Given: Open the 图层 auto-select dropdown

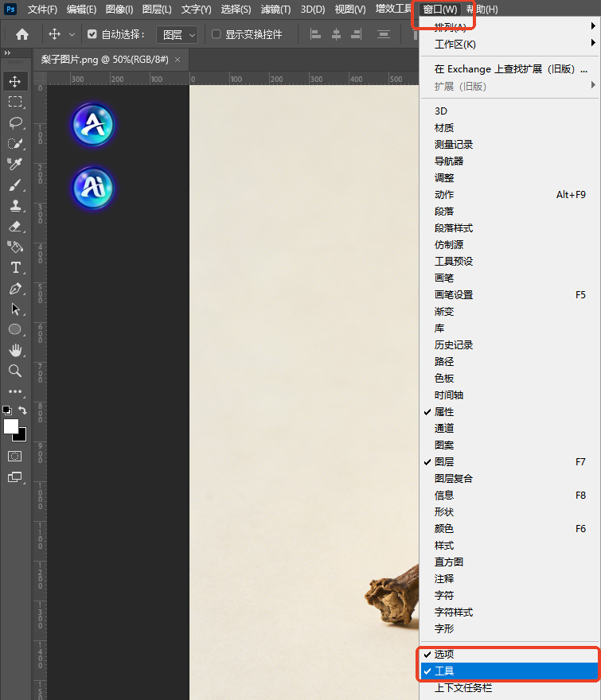Looking at the screenshot, I should 178,34.
